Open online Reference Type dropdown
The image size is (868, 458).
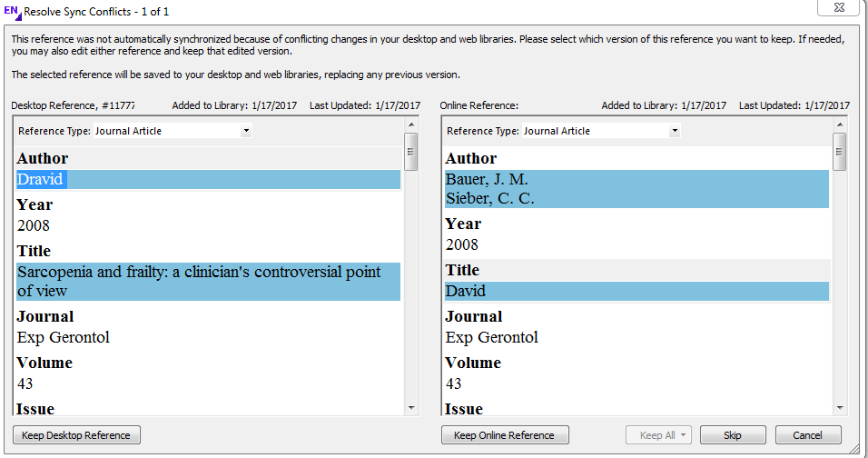pos(674,131)
